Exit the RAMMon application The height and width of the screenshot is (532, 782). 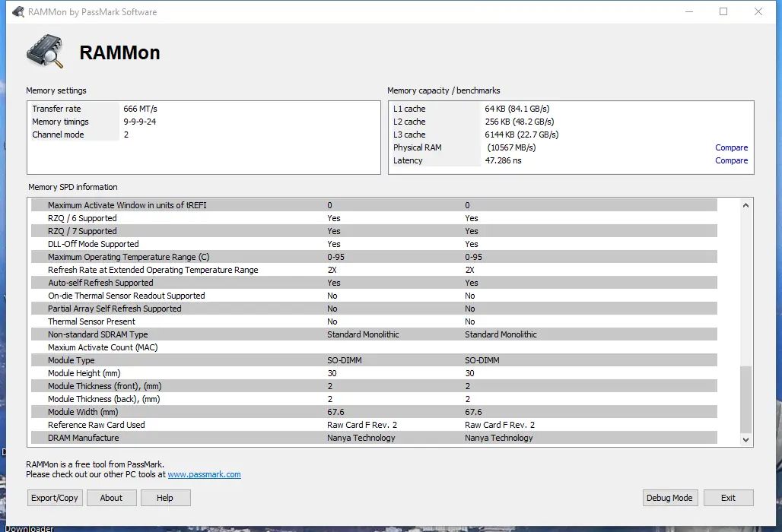click(728, 498)
